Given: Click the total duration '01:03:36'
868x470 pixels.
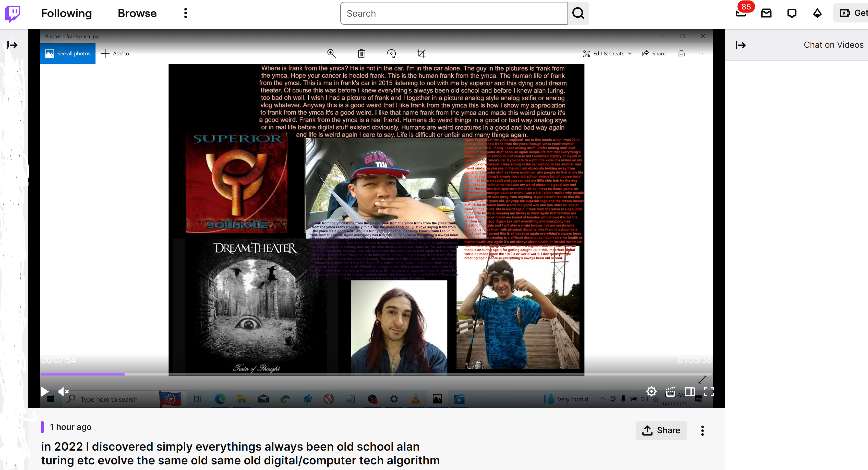Looking at the screenshot, I should pyautogui.click(x=694, y=360).
